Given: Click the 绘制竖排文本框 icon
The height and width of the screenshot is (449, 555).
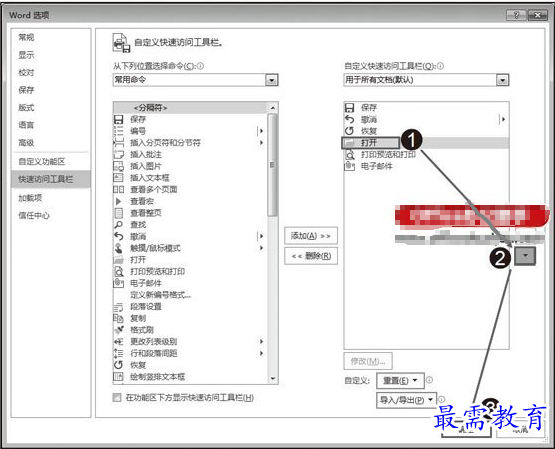Looking at the screenshot, I should click(119, 376).
